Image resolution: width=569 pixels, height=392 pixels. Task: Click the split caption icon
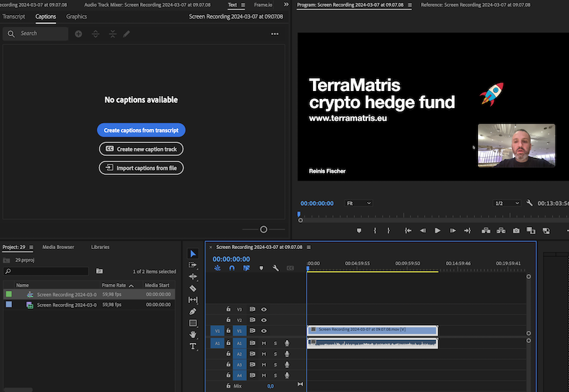coord(95,33)
